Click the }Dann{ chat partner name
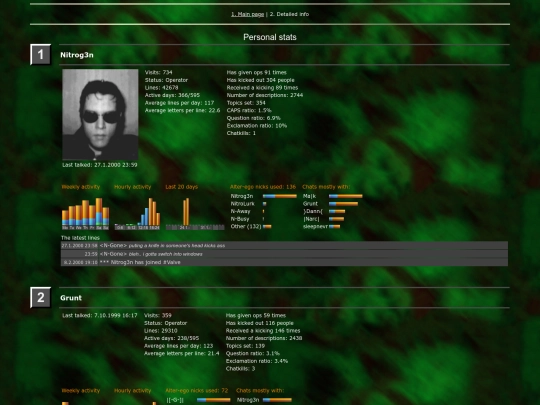 pos(313,211)
